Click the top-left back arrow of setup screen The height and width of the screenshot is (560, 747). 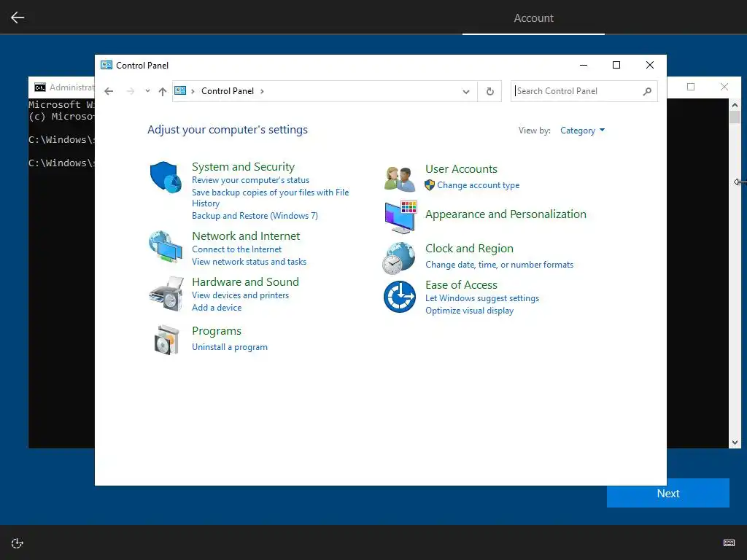[18, 17]
